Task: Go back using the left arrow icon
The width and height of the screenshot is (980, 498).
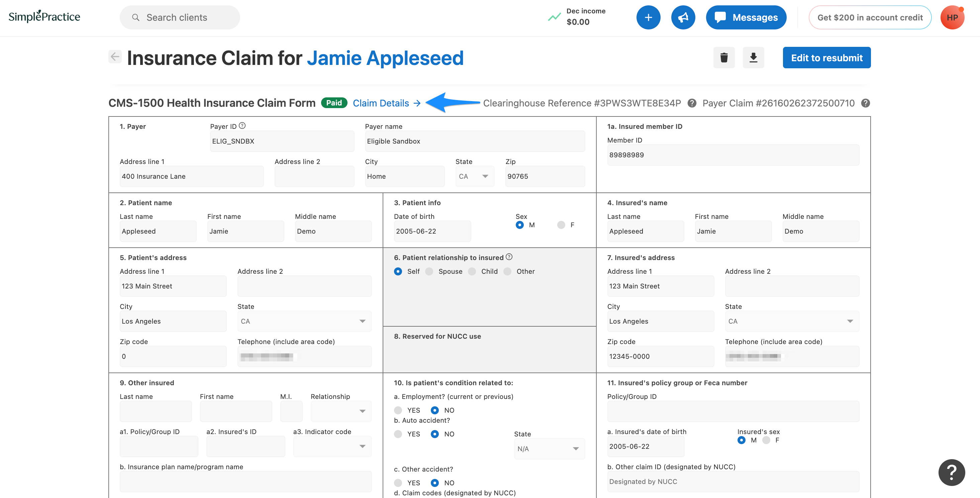Action: 115,57
